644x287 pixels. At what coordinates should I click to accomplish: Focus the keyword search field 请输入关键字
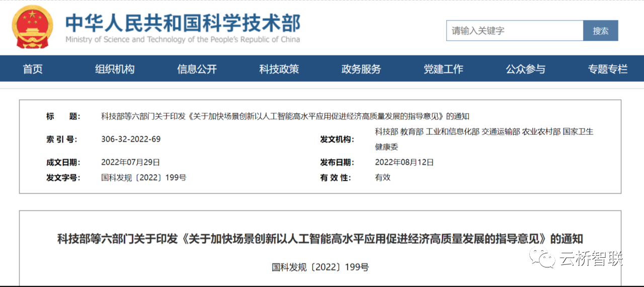[515, 31]
